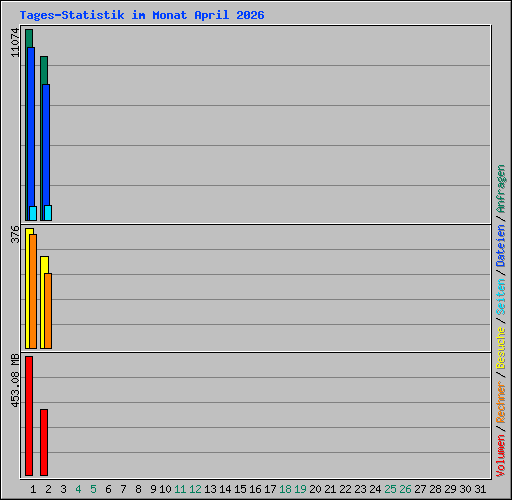Select the yellow Besuche bar top for day 1
The width and height of the screenshot is (512, 500).
pos(29,231)
